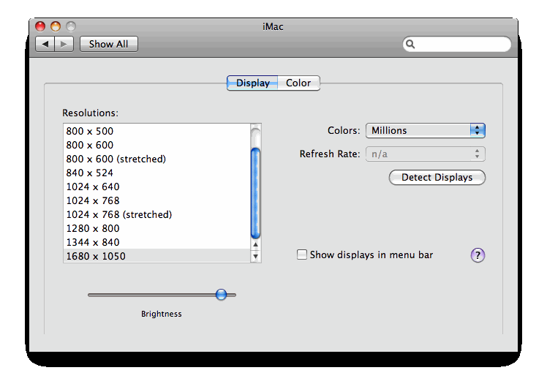547x392 pixels.
Task: Open help with the question mark button
Action: point(478,255)
